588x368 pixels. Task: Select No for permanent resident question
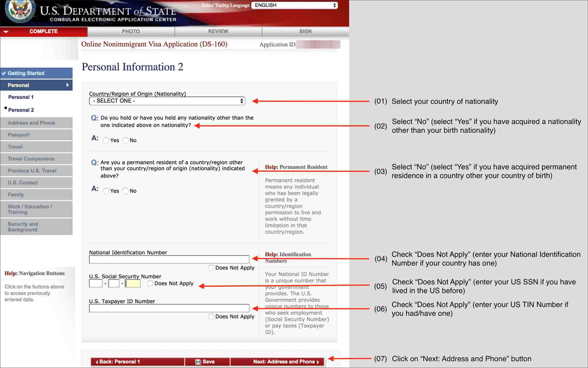pos(126,191)
